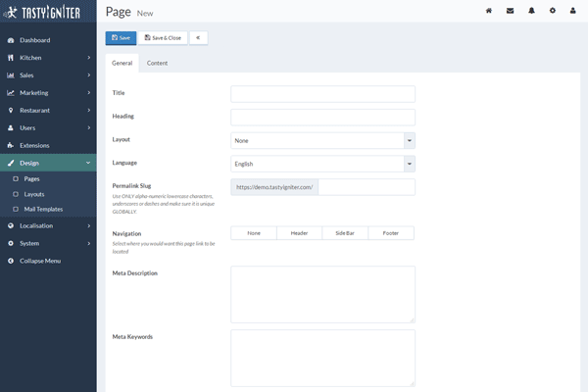Screen dimensions: 588x392
Task: Go to Dashboard in the sidebar
Action: 34,40
